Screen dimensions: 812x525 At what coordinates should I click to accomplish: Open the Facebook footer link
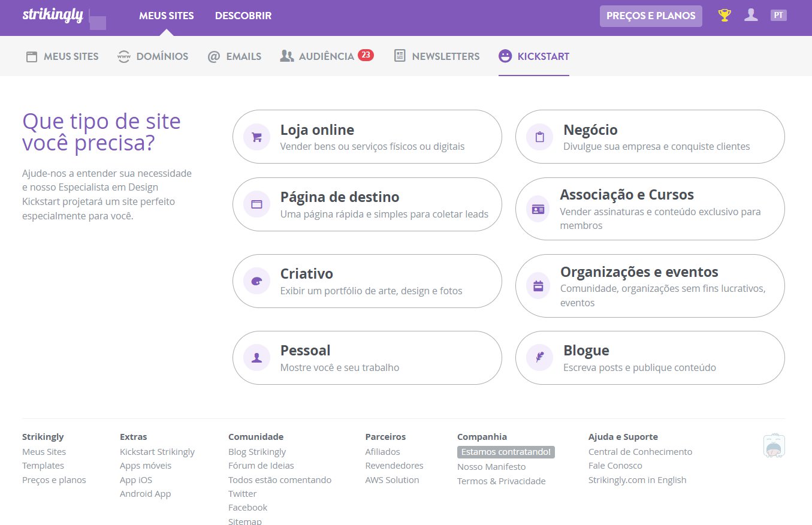pyautogui.click(x=247, y=508)
